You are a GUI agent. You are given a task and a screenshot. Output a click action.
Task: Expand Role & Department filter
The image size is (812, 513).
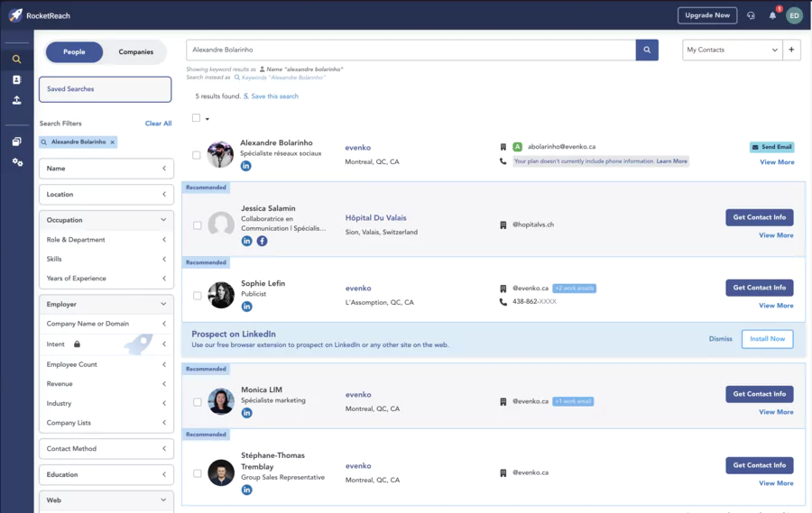coord(106,240)
